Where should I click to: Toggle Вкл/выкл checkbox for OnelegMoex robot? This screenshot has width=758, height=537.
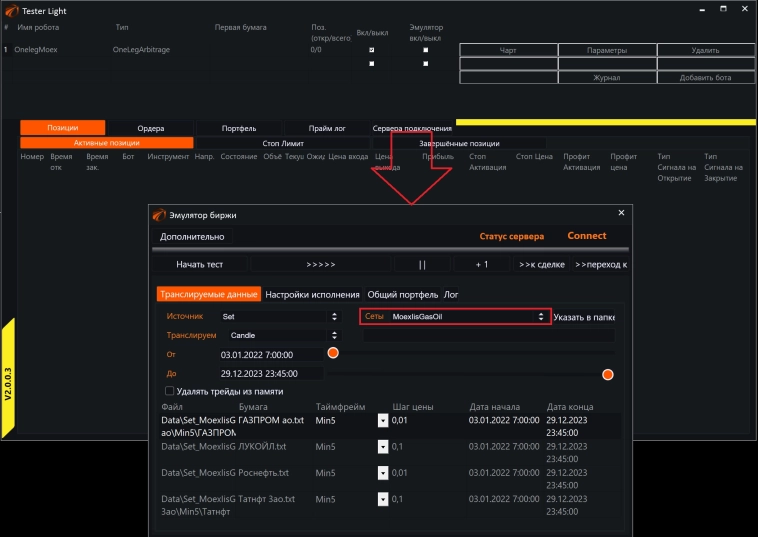(372, 49)
